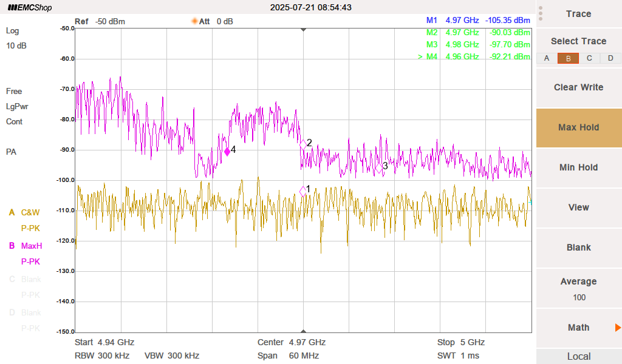Click marker 2 diamond on the magenta trace
Screen dimensions: 622x364
pyautogui.click(x=303, y=145)
